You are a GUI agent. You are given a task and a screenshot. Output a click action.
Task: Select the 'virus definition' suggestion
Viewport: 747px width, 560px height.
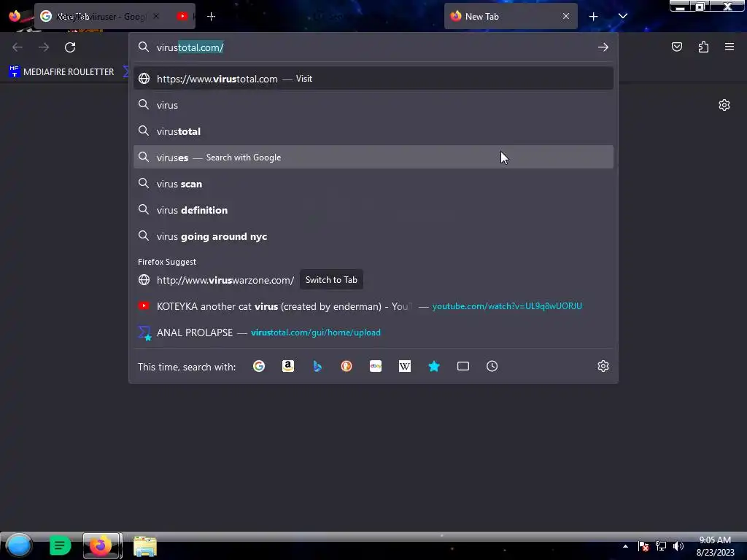[373, 210]
